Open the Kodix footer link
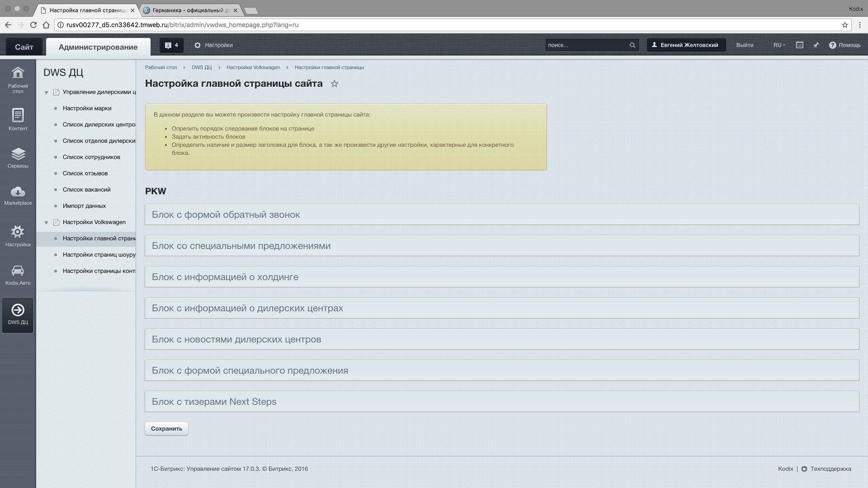 (786, 469)
